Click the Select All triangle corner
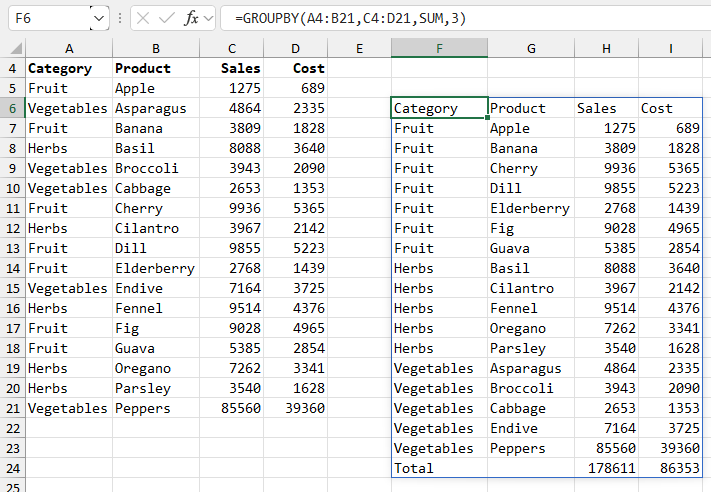 point(16,48)
